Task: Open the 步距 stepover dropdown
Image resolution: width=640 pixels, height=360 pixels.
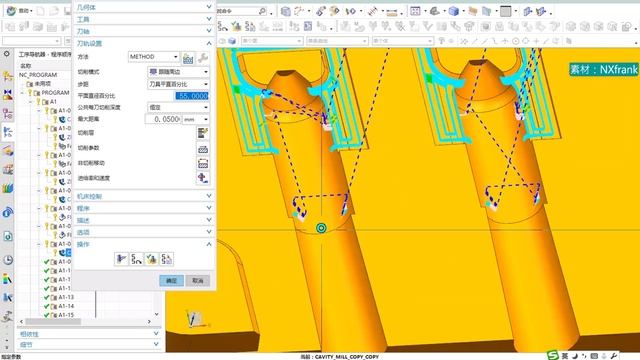Action: tap(178, 84)
